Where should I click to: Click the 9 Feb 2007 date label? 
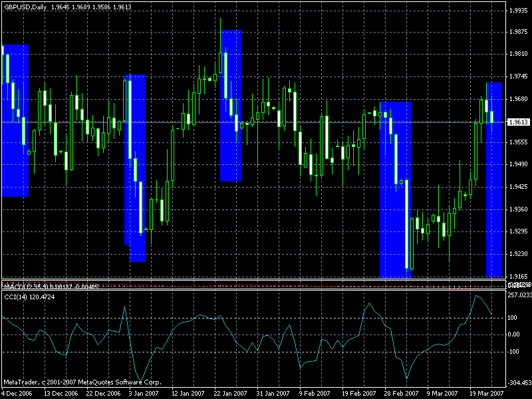315,394
